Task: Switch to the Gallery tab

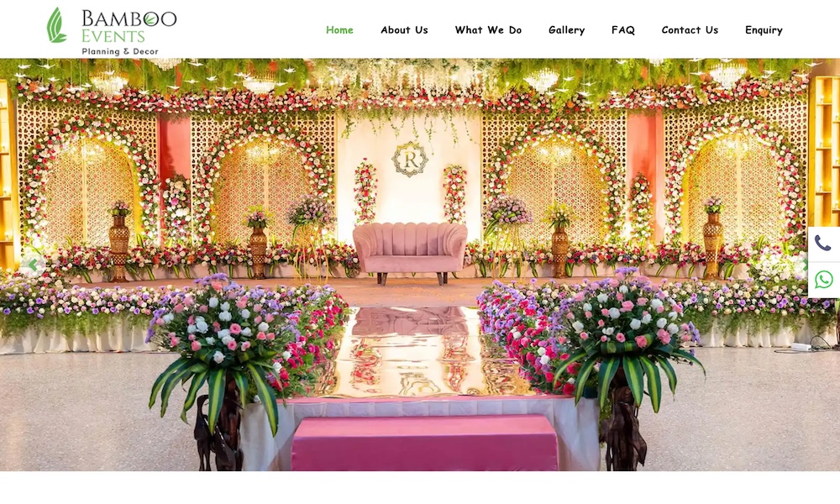Action: tap(566, 30)
